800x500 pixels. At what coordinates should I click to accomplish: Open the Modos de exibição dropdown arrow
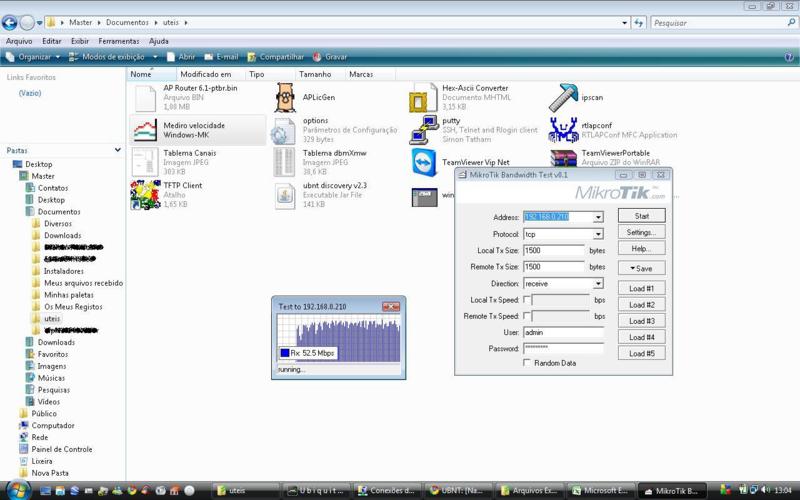pyautogui.click(x=155, y=57)
